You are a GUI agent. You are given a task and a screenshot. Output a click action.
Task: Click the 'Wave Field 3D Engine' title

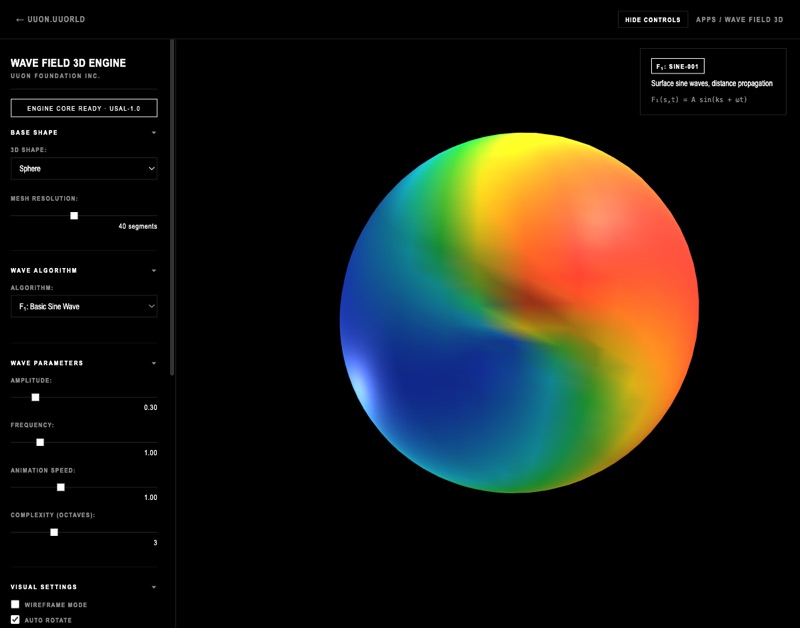tap(68, 63)
